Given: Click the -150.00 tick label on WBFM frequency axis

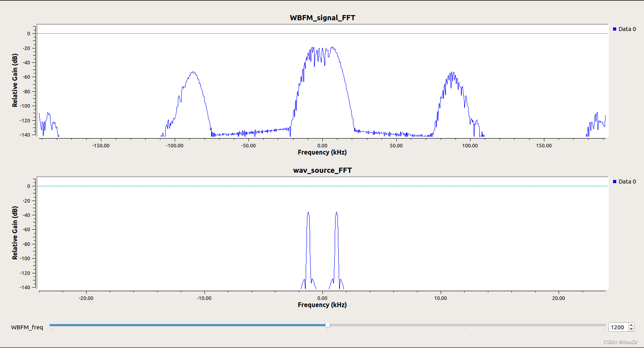Looking at the screenshot, I should (x=101, y=146).
